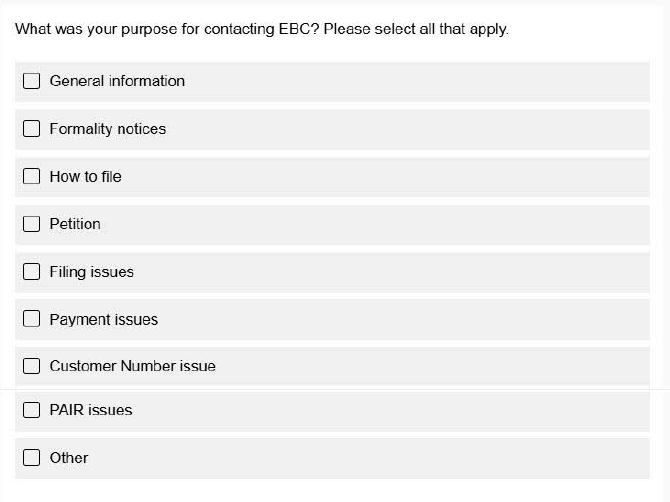Check the Filing issues box
The width and height of the screenshot is (670, 502).
[x=32, y=272]
